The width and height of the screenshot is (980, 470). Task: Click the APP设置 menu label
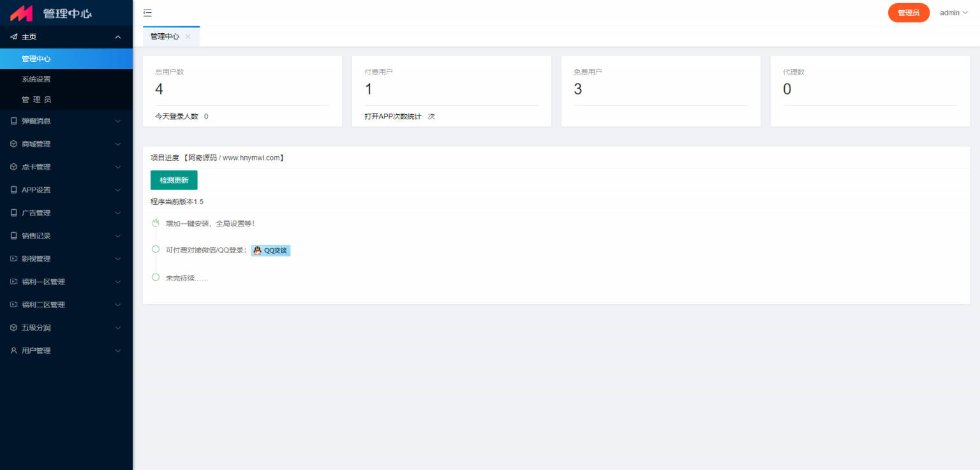click(x=36, y=190)
